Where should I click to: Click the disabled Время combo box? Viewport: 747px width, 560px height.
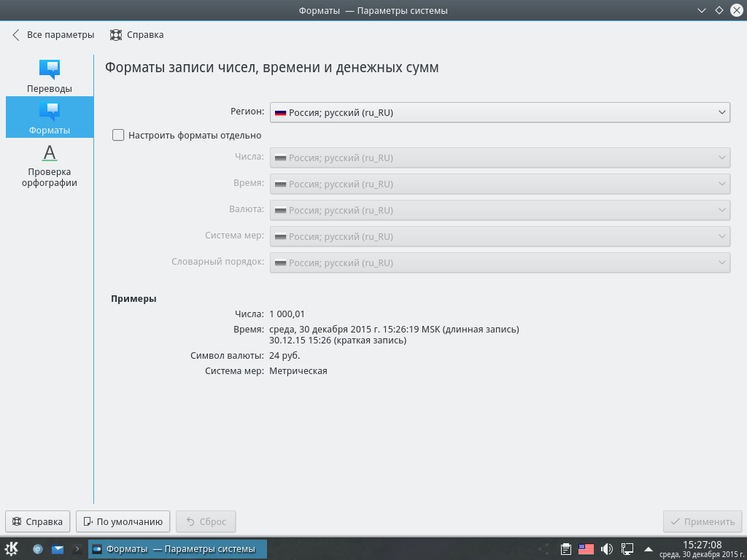(x=500, y=184)
